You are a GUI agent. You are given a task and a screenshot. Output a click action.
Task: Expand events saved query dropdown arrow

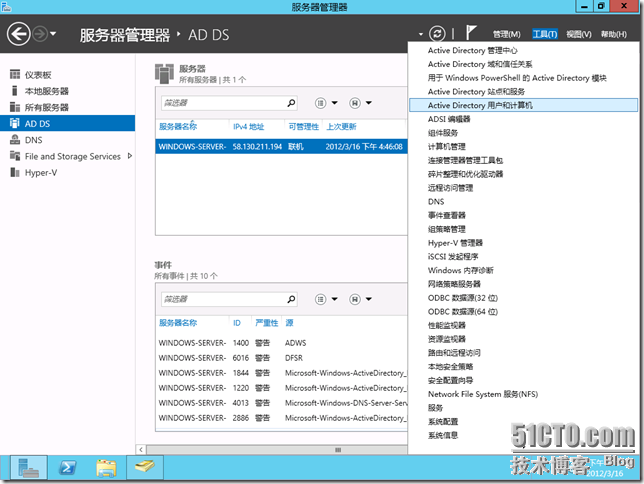click(x=369, y=299)
